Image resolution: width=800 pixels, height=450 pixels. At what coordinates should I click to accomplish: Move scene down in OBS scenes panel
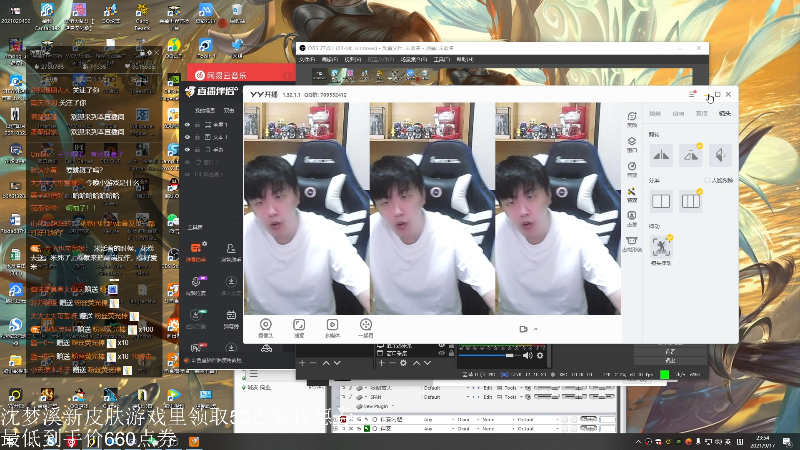click(x=337, y=363)
